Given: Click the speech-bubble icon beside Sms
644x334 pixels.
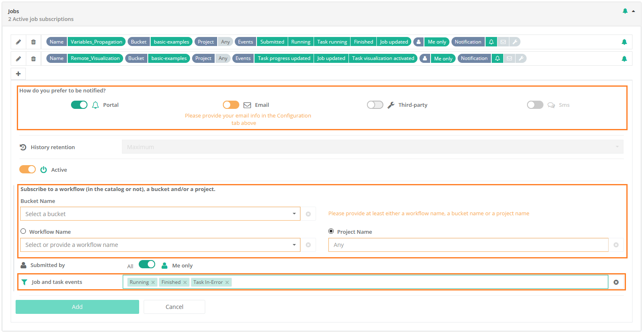Looking at the screenshot, I should (551, 105).
